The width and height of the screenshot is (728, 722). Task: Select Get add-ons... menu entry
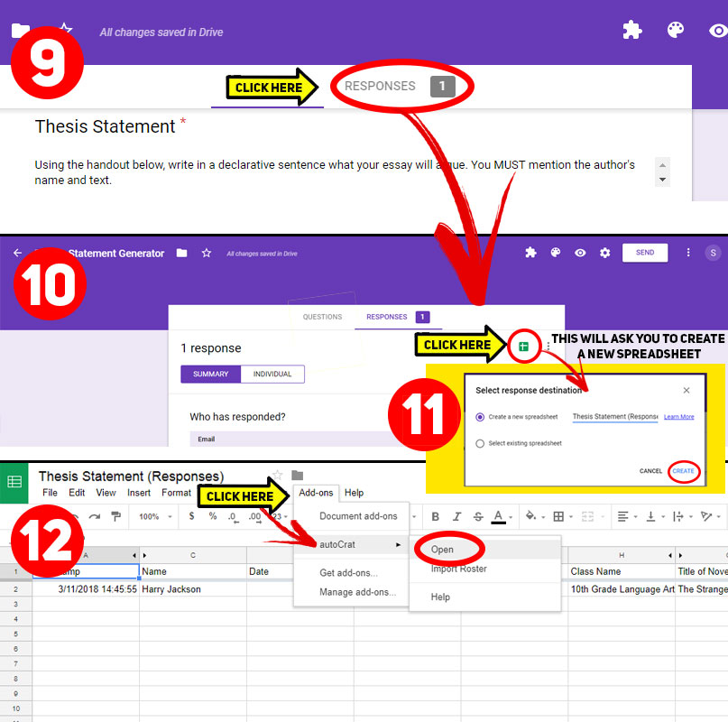pyautogui.click(x=351, y=573)
